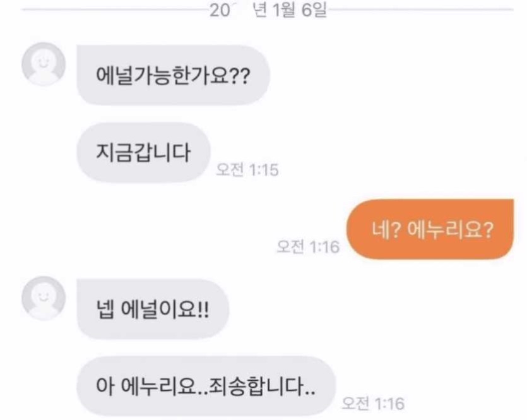Click the "20" year text in the date header
The width and height of the screenshot is (527, 420).
coord(220,10)
